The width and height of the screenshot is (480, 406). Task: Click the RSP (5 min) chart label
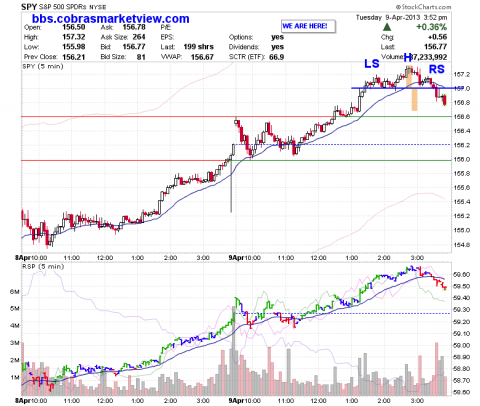pyautogui.click(x=43, y=266)
